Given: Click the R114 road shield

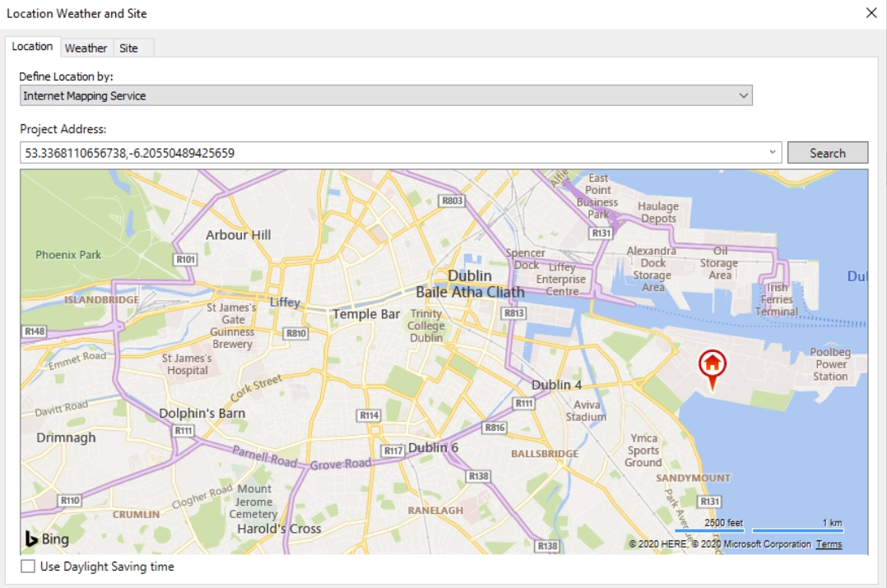Looking at the screenshot, I should coord(369,415).
